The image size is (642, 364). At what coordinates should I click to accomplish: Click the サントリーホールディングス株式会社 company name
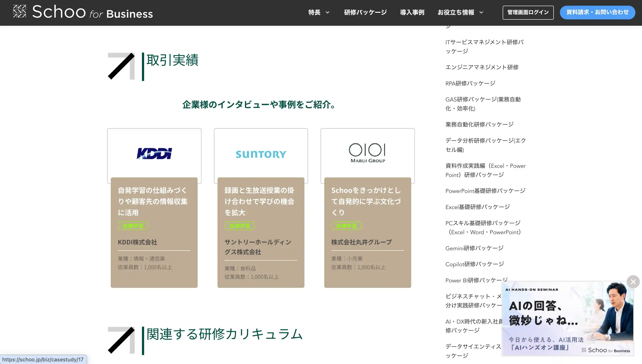(x=258, y=247)
